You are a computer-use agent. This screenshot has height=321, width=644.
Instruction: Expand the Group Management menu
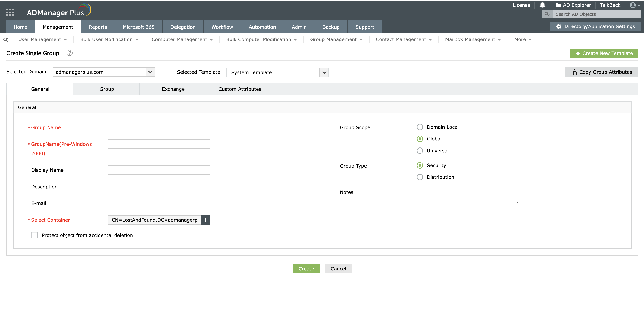pyautogui.click(x=336, y=39)
